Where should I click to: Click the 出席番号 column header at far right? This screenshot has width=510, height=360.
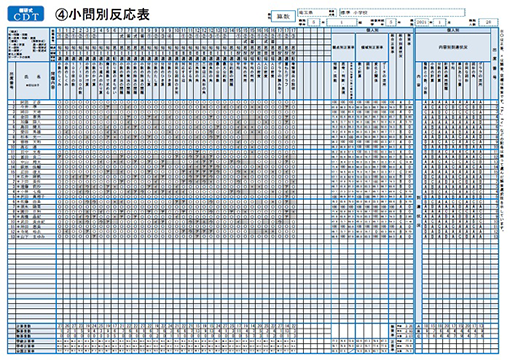(494, 64)
